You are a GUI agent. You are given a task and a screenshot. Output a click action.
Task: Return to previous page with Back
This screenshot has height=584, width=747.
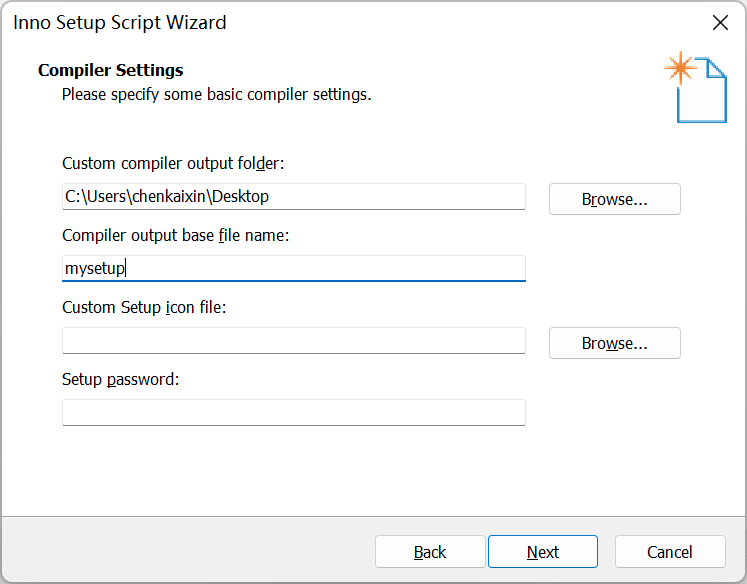(430, 552)
